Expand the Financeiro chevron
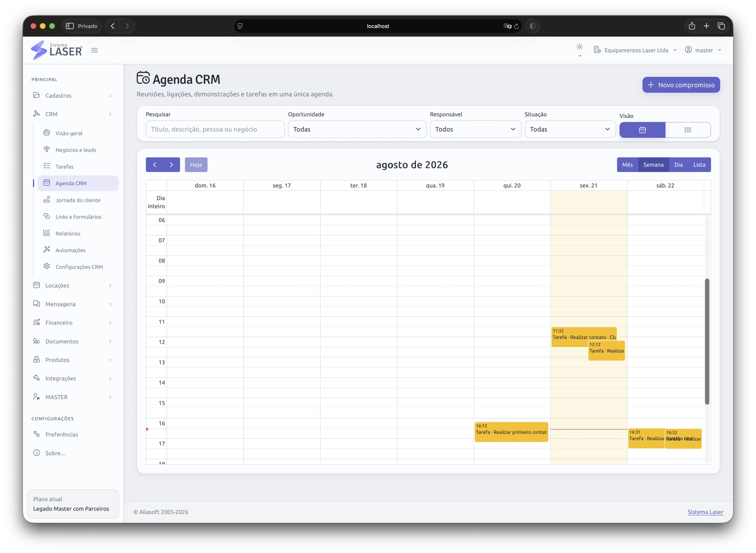The height and width of the screenshot is (553, 756). coord(110,323)
